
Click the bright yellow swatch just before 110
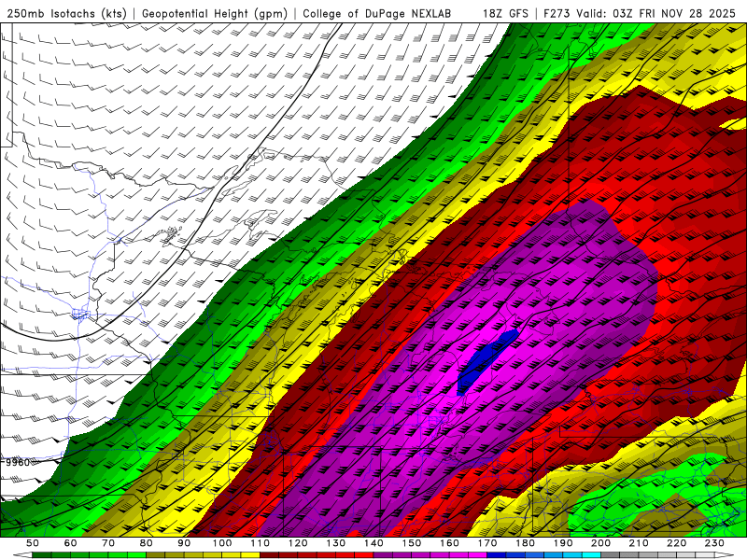(250, 555)
